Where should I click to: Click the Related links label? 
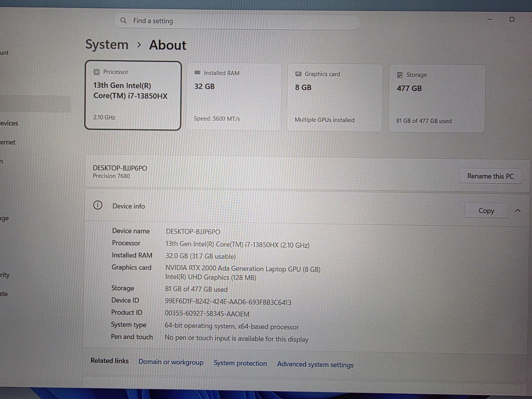coord(109,361)
